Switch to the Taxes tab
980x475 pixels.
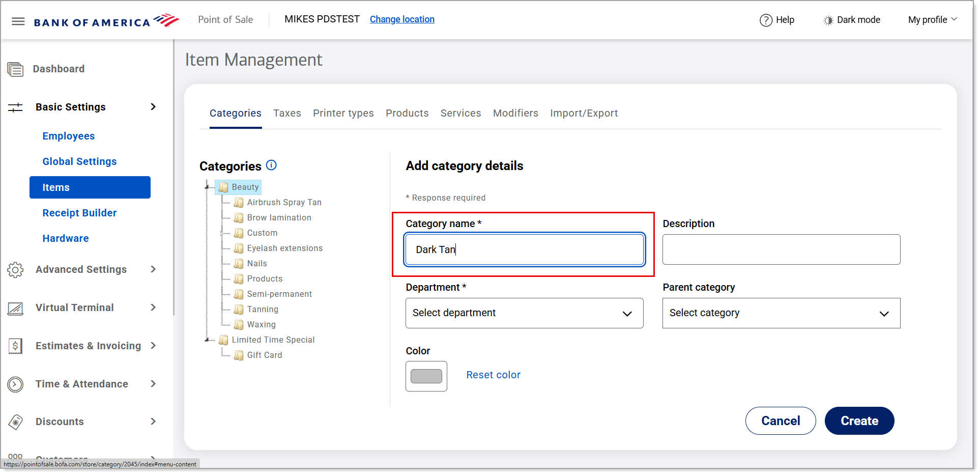coord(287,113)
